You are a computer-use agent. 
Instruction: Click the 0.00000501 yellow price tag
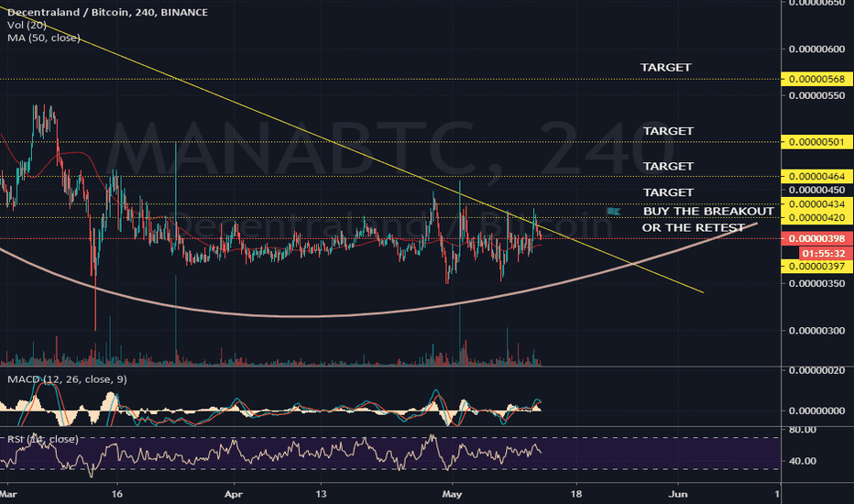(817, 142)
